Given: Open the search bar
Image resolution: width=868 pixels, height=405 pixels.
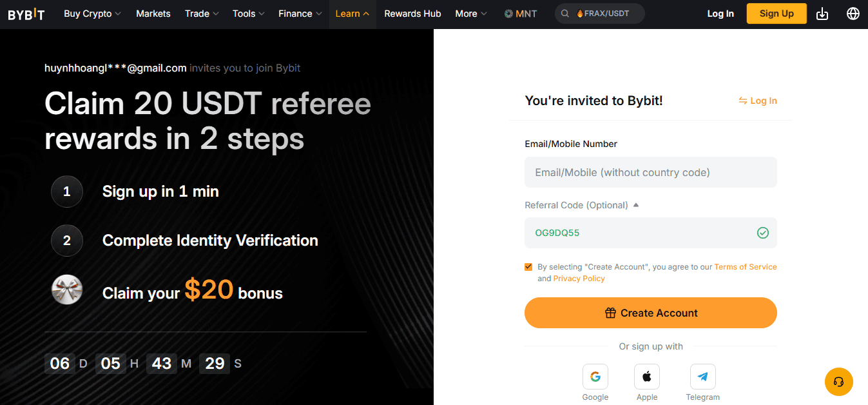Looking at the screenshot, I should coord(564,13).
